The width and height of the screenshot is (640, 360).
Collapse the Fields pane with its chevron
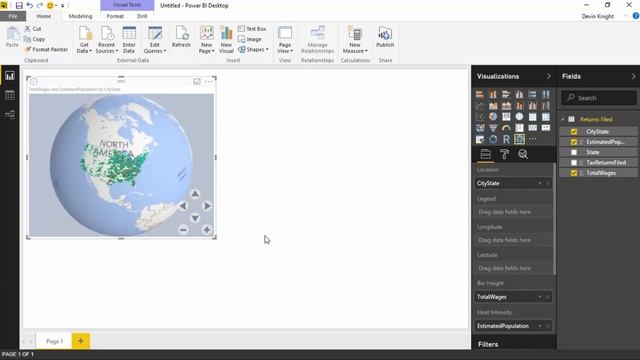(x=633, y=76)
